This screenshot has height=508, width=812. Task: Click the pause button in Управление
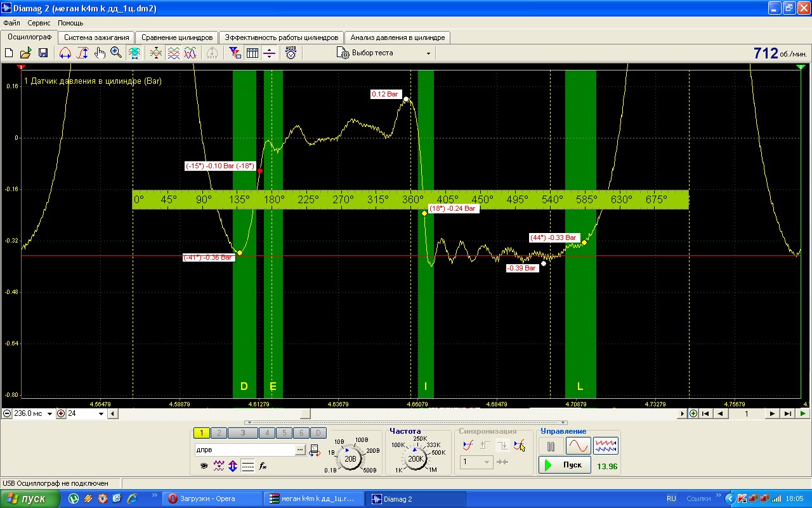pyautogui.click(x=551, y=446)
